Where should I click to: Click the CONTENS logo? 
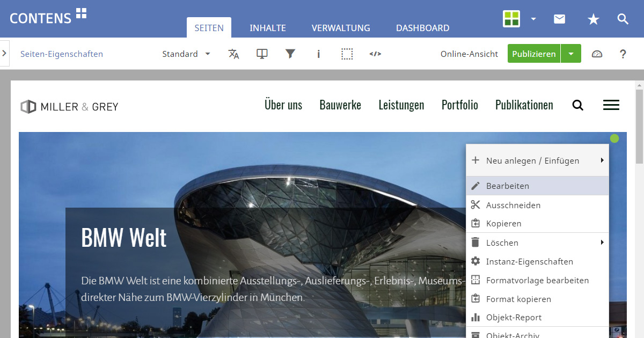(x=48, y=17)
